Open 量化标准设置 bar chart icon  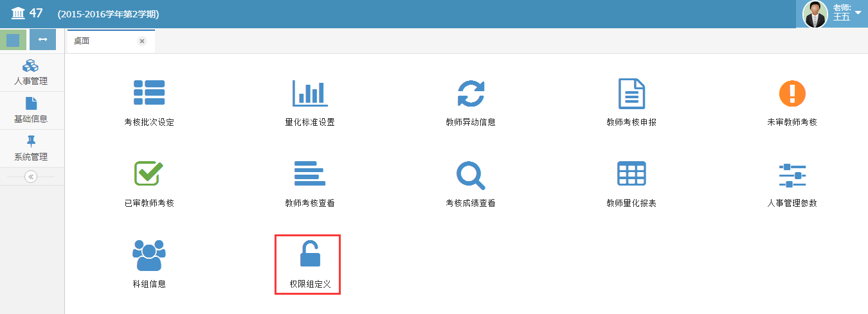[x=310, y=93]
